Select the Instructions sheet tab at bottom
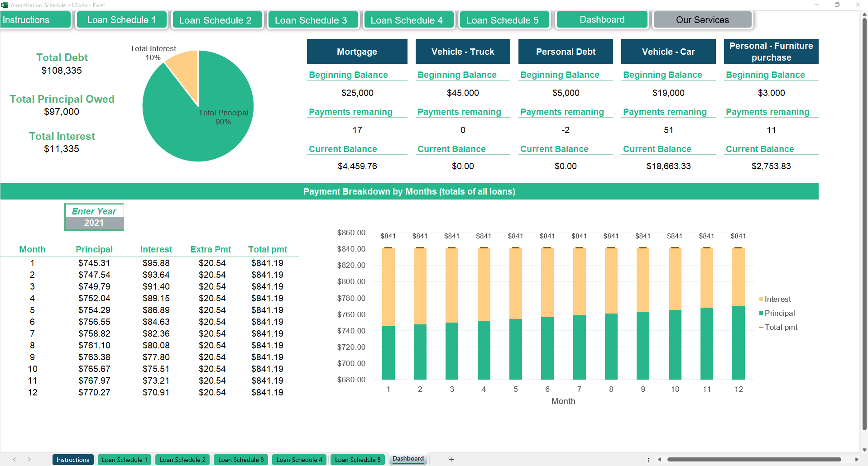The height and width of the screenshot is (466, 868). [x=73, y=460]
